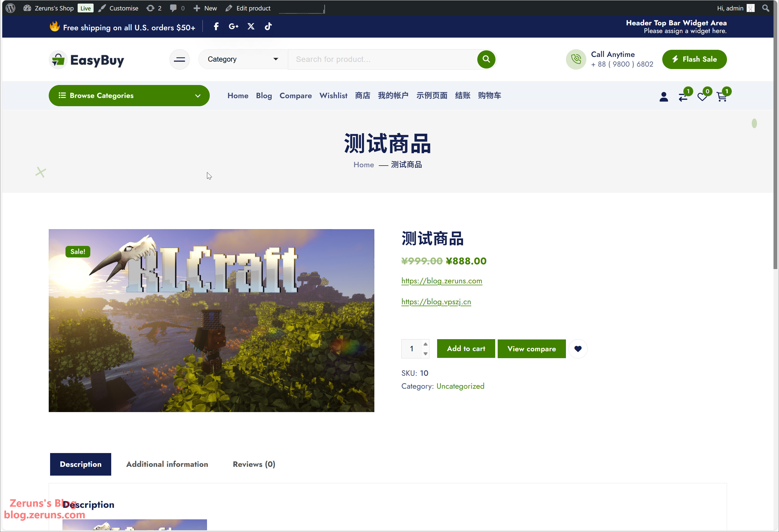The image size is (779, 532).
Task: Expand Browse Categories menu
Action: tap(129, 95)
